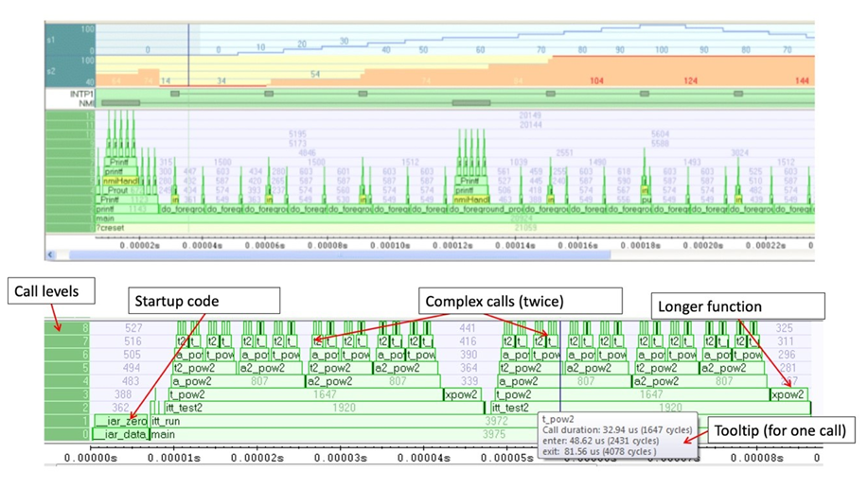This screenshot has width=868, height=488.
Task: Click the blue horizontal scrollbar thumb
Action: (339, 255)
